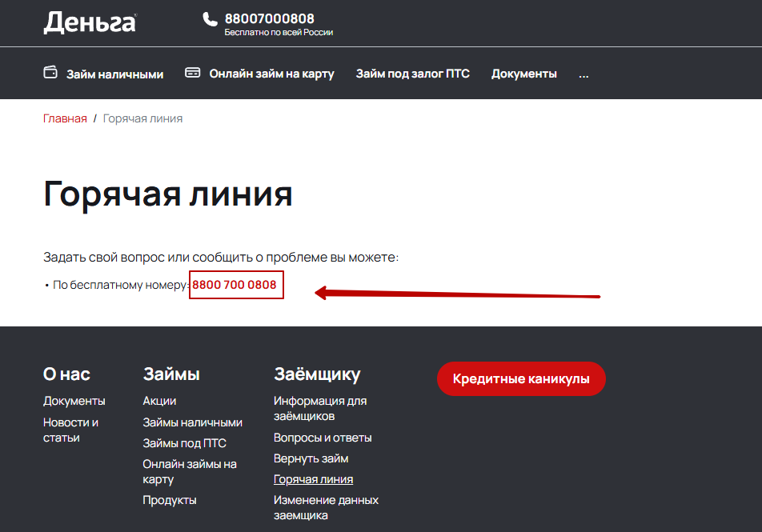Open Займы под ПТС footer link
762x532 pixels.
point(185,443)
